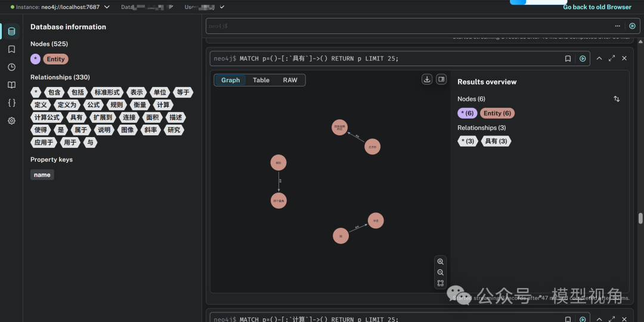Toggle the Results overview side panel
Screen dimensions: 644x322
[441, 79]
